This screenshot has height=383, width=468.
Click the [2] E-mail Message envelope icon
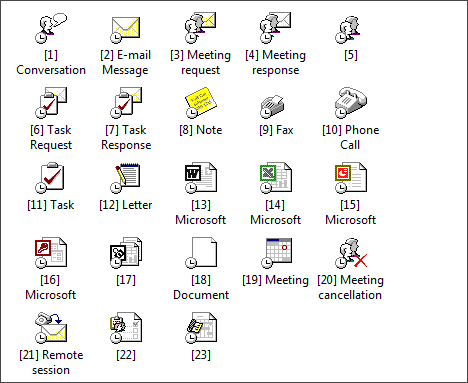click(126, 30)
